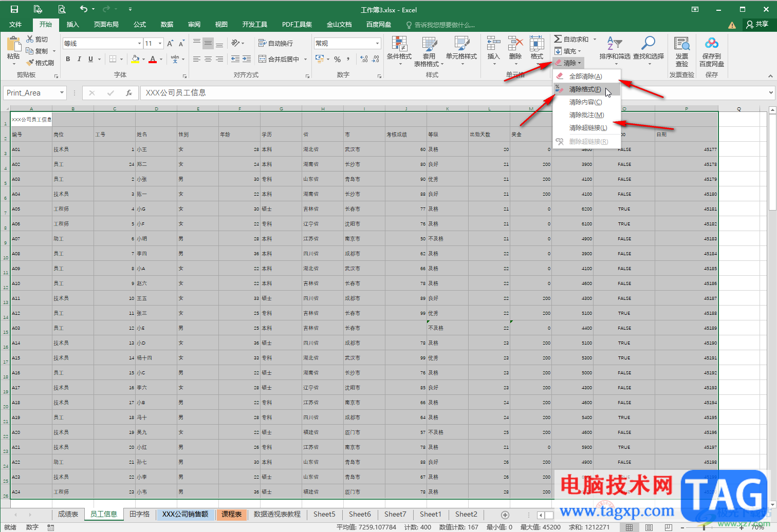The width and height of the screenshot is (777, 532).
Task: Open the Page Layout ribbon tab
Action: tap(106, 24)
